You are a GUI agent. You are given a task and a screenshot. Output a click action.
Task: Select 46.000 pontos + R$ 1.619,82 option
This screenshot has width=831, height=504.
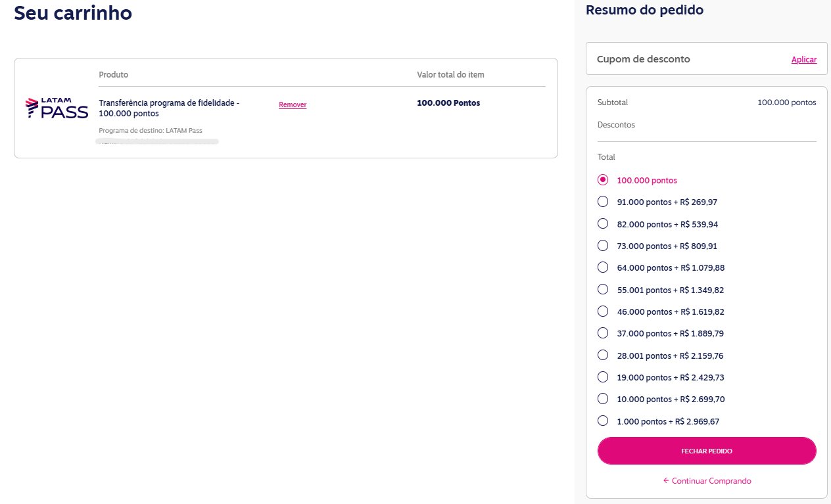point(603,311)
